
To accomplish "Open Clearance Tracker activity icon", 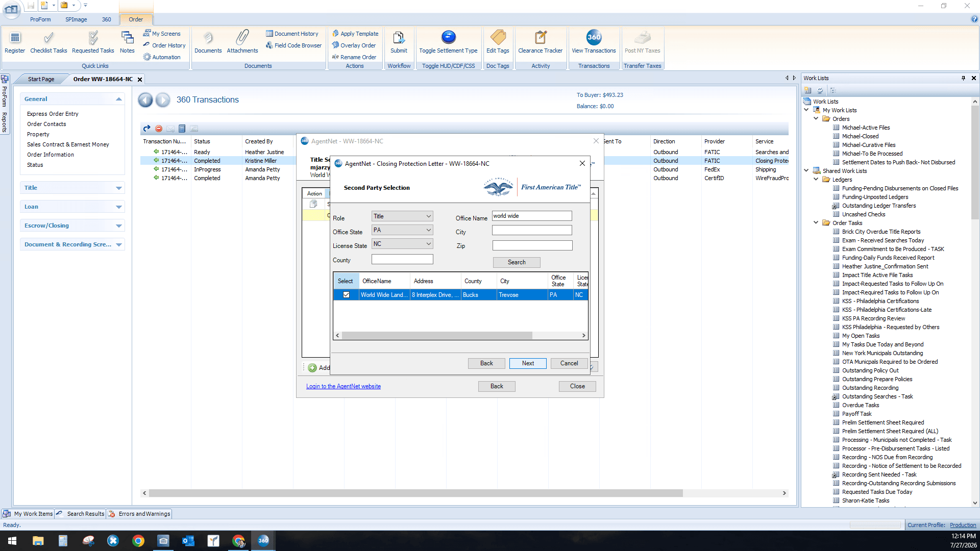I will point(541,42).
